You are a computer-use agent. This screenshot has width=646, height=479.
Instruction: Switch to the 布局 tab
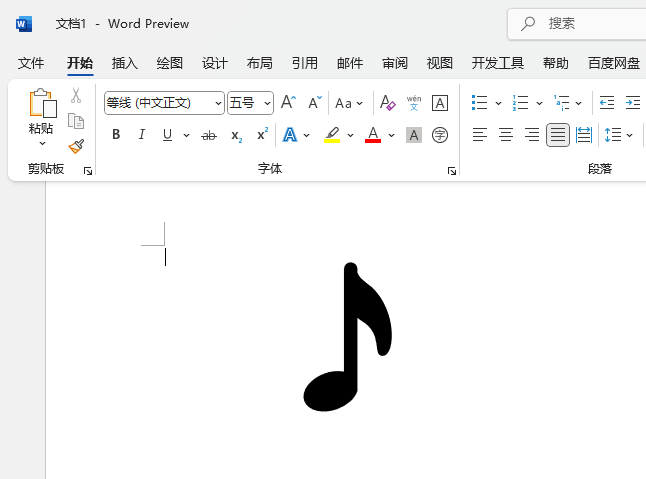coord(260,63)
